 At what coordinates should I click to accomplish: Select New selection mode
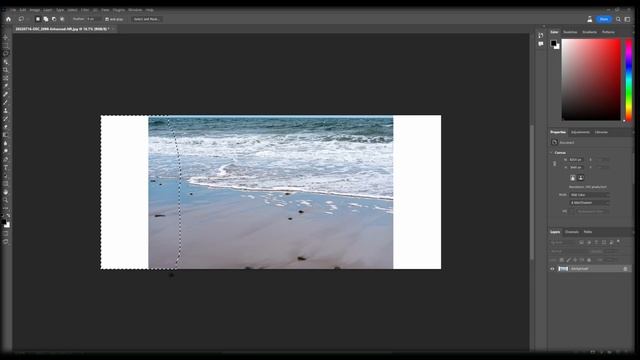38,19
